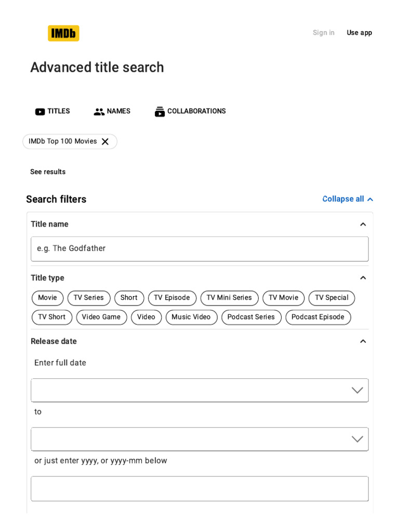Click the See results button
Screen dimensions: 399x532
click(x=48, y=172)
